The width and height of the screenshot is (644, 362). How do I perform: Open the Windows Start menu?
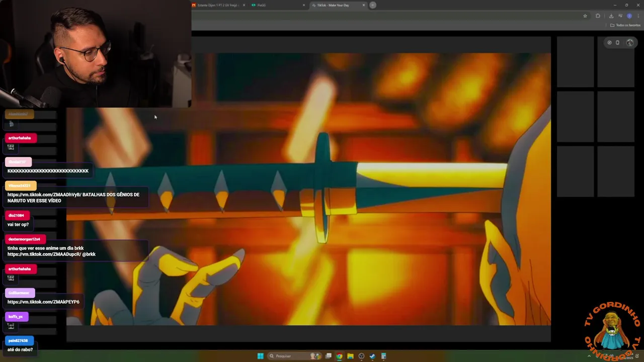(260, 356)
